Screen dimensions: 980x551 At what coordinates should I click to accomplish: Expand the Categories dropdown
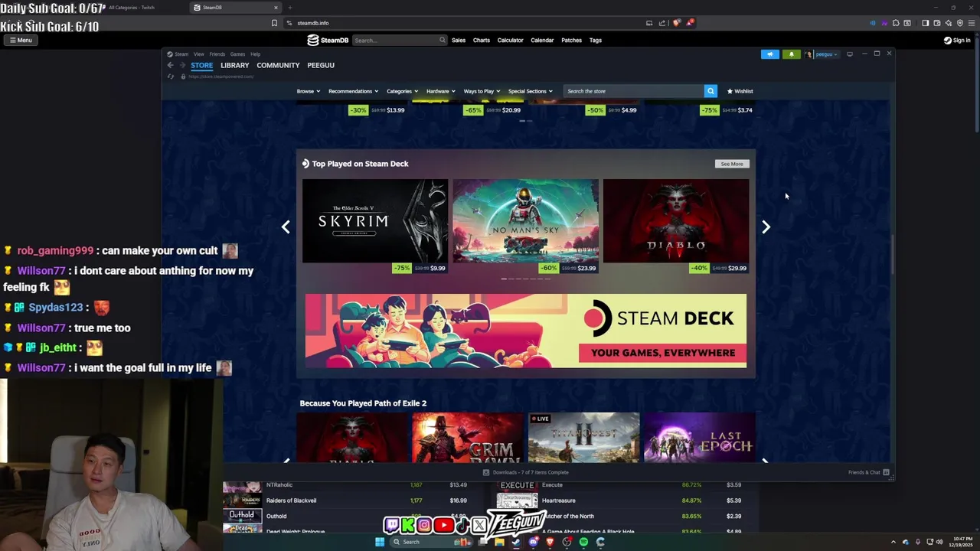point(402,91)
